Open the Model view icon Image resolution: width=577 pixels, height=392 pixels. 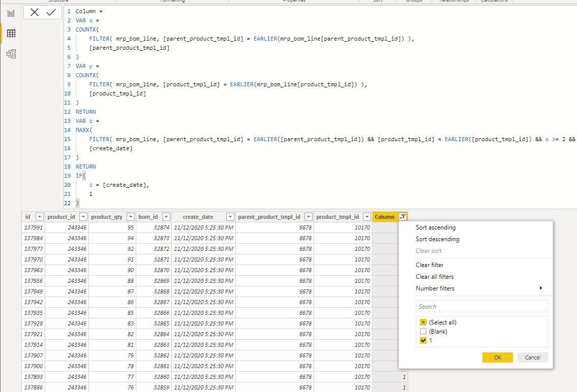[x=11, y=54]
